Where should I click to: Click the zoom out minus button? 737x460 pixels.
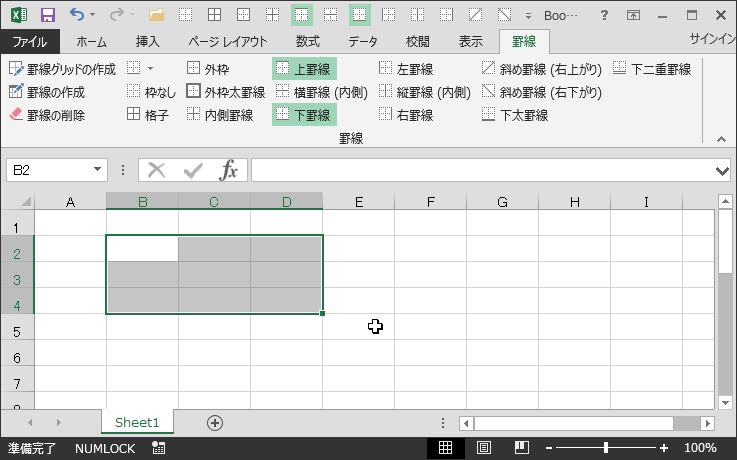[x=549, y=448]
